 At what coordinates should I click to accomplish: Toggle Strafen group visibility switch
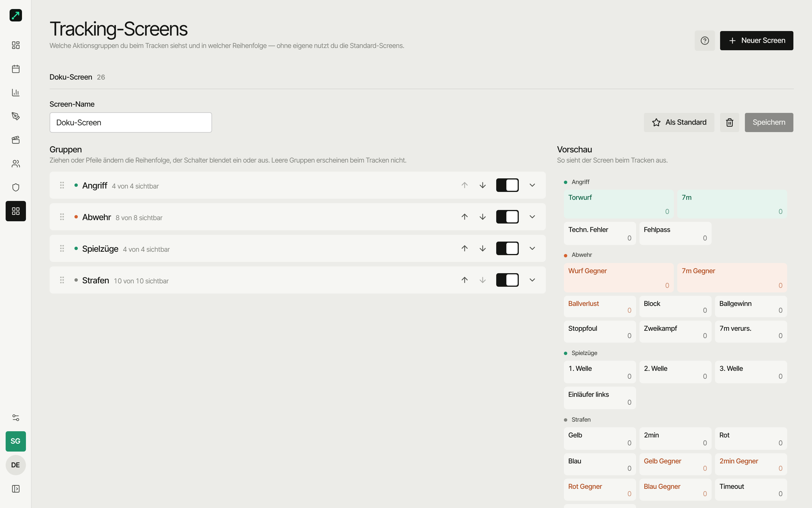507,280
